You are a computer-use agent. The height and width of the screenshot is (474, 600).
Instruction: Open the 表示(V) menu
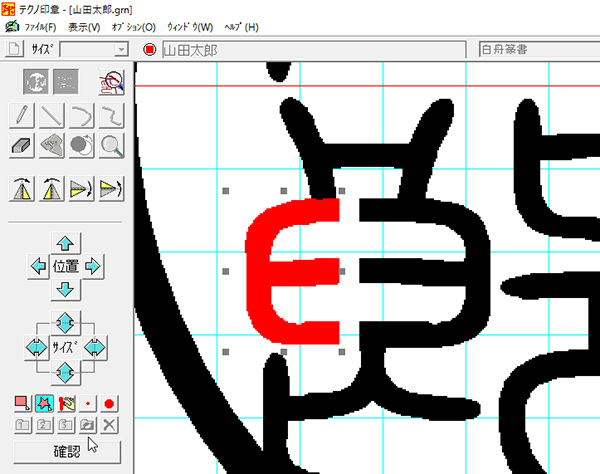84,26
